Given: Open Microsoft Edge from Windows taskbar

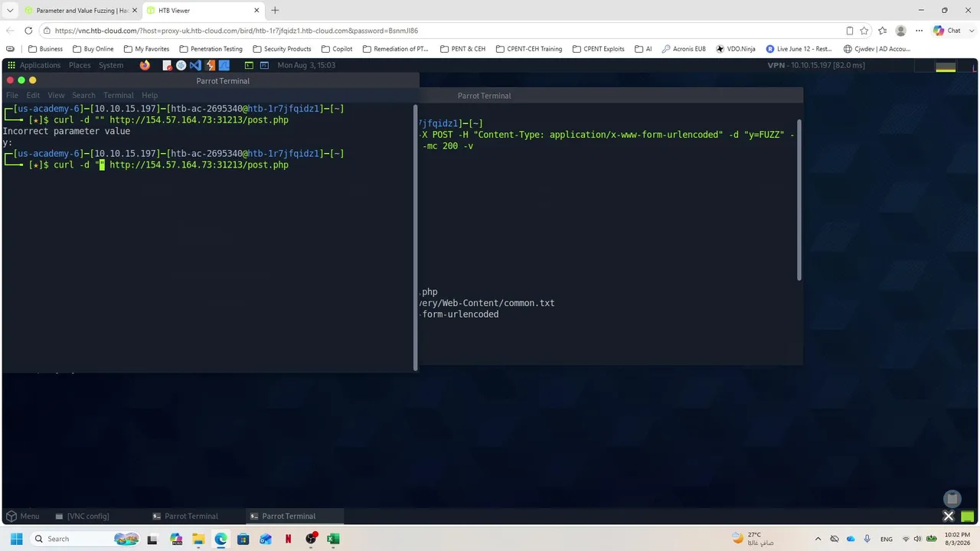Looking at the screenshot, I should 220,539.
